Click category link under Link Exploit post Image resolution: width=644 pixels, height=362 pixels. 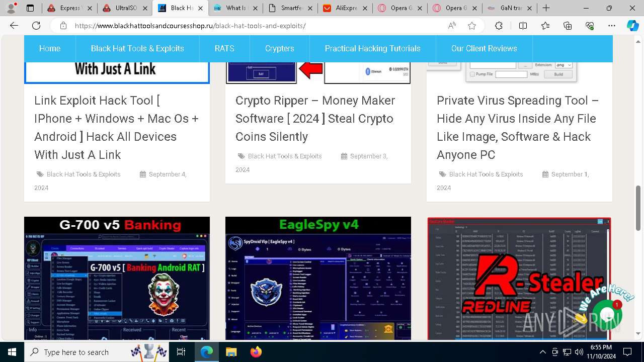point(84,174)
